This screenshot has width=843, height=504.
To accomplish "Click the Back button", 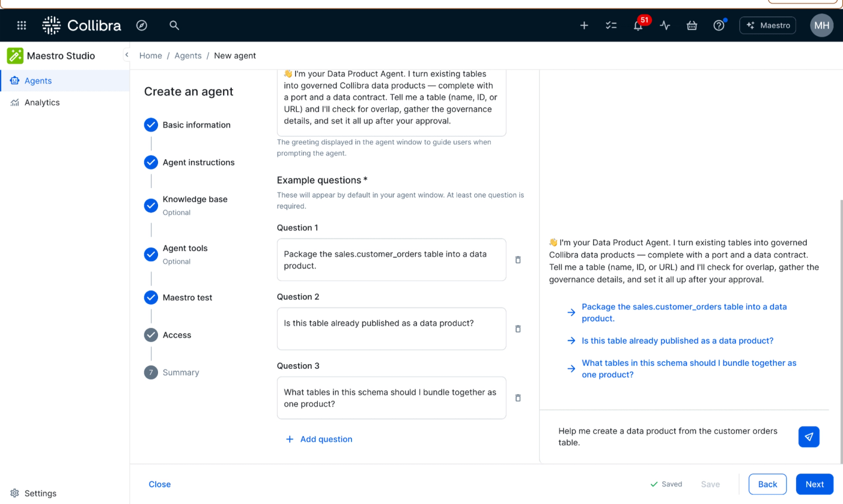I will [x=767, y=484].
